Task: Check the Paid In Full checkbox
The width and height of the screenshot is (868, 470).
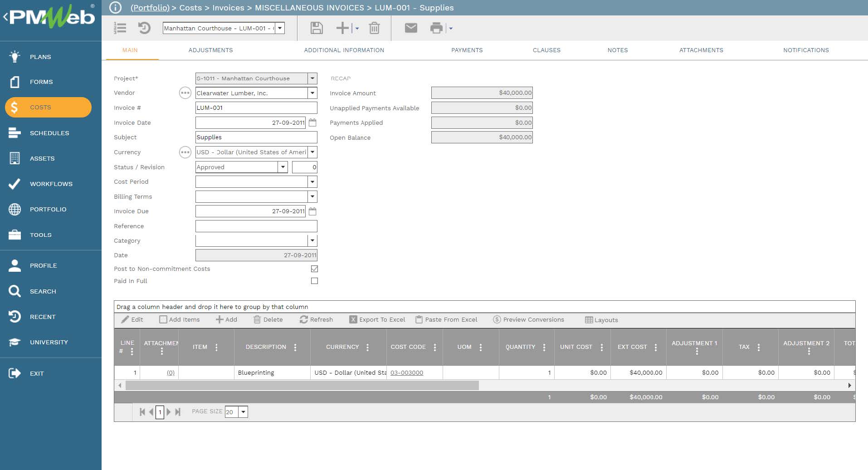Action: pyautogui.click(x=314, y=281)
